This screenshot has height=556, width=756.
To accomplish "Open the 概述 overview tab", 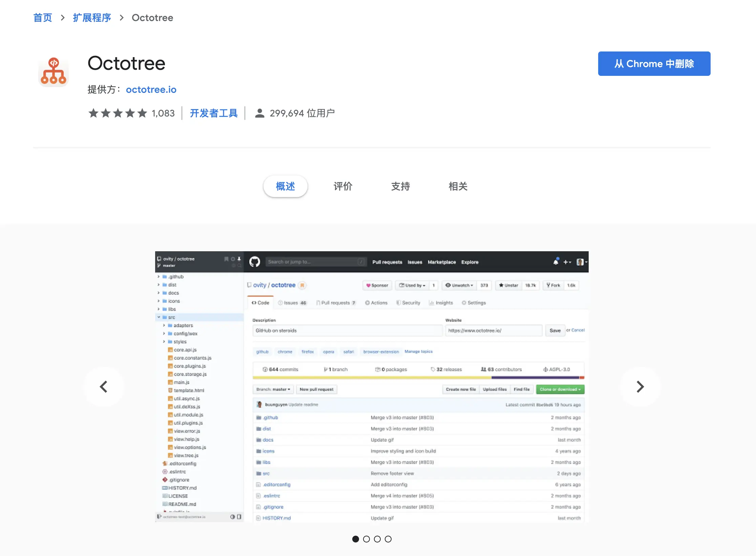I will [x=285, y=186].
